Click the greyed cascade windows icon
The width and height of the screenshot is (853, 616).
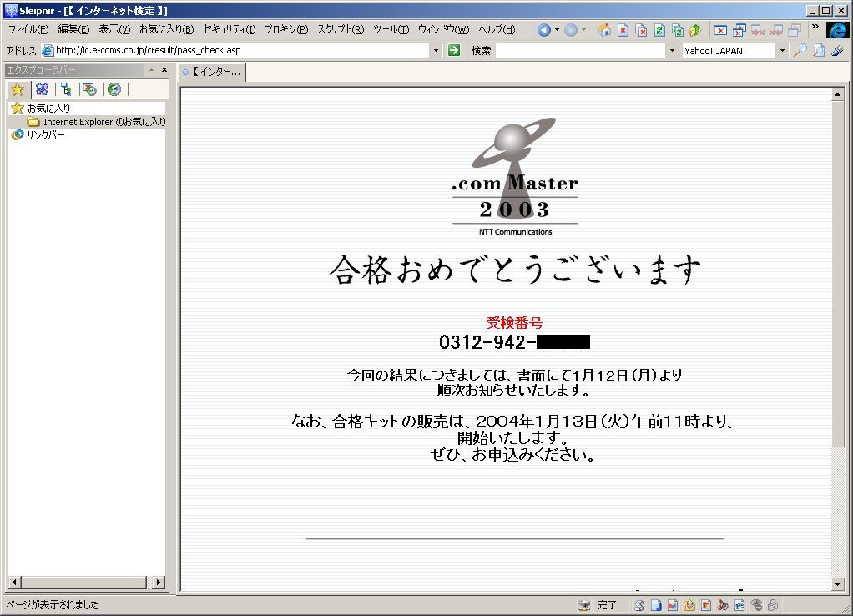point(795,30)
